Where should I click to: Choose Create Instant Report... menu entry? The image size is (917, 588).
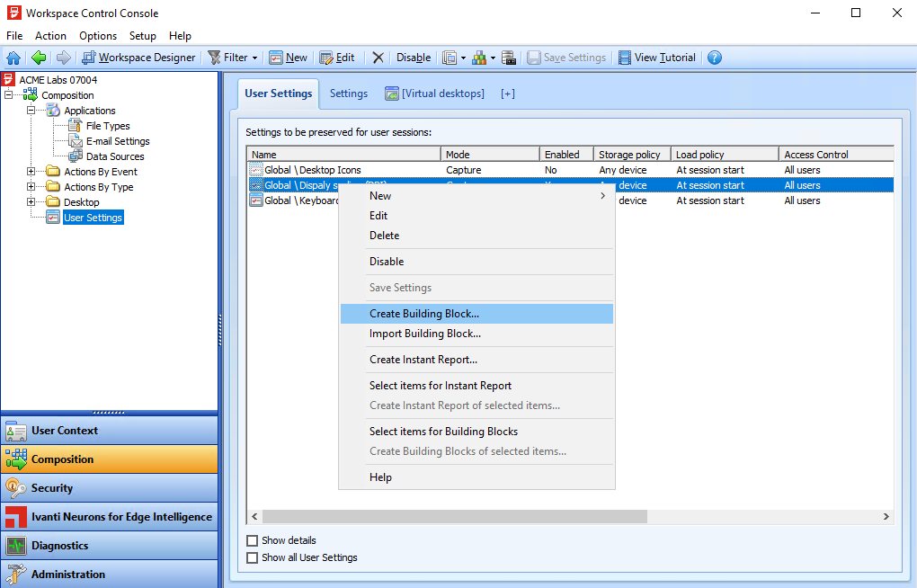point(476,360)
